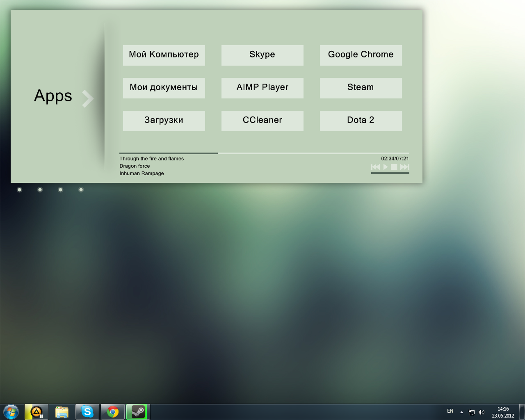Open Steam taskbar icon

click(138, 412)
